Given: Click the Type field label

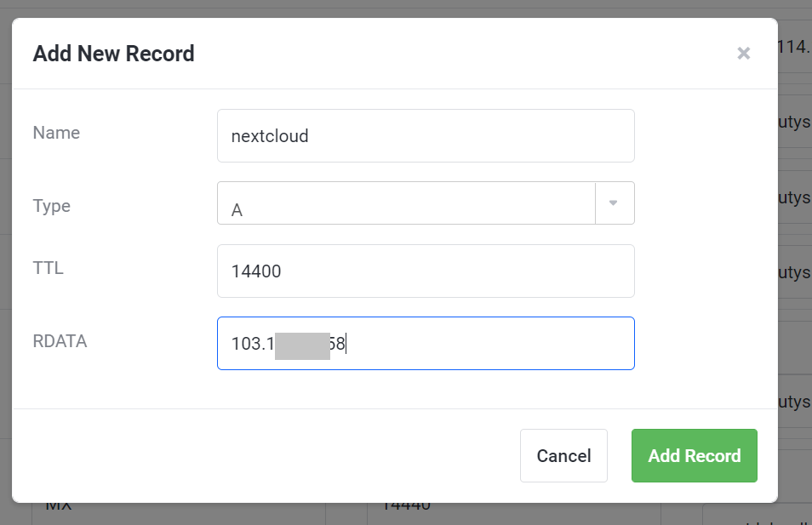Looking at the screenshot, I should 51,206.
